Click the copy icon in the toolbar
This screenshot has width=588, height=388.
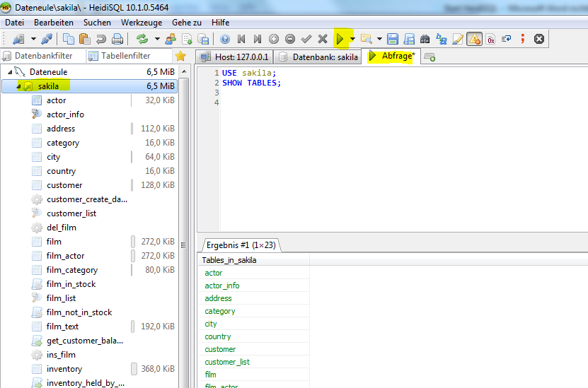tap(69, 39)
